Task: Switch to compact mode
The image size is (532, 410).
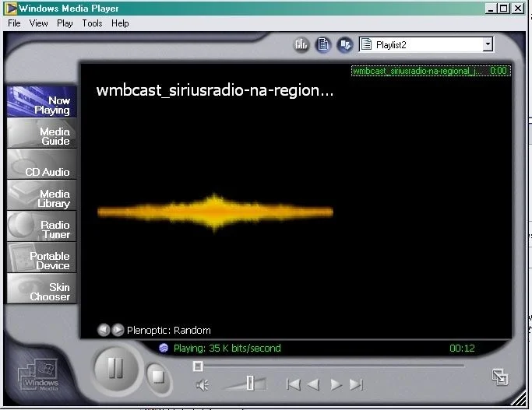Action: 500,377
